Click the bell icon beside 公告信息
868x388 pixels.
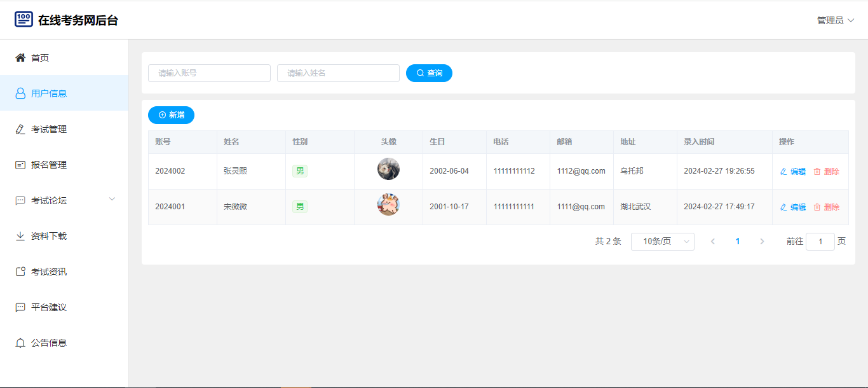(x=20, y=343)
